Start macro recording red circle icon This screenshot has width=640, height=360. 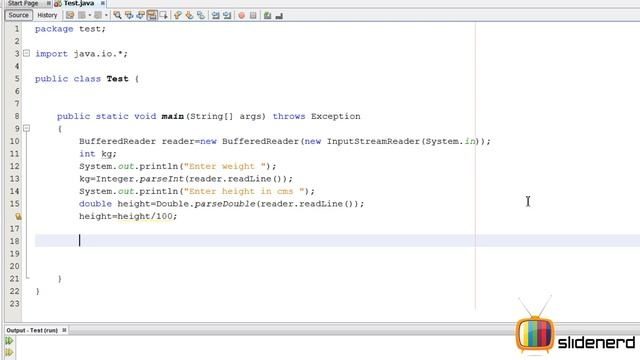241,16
